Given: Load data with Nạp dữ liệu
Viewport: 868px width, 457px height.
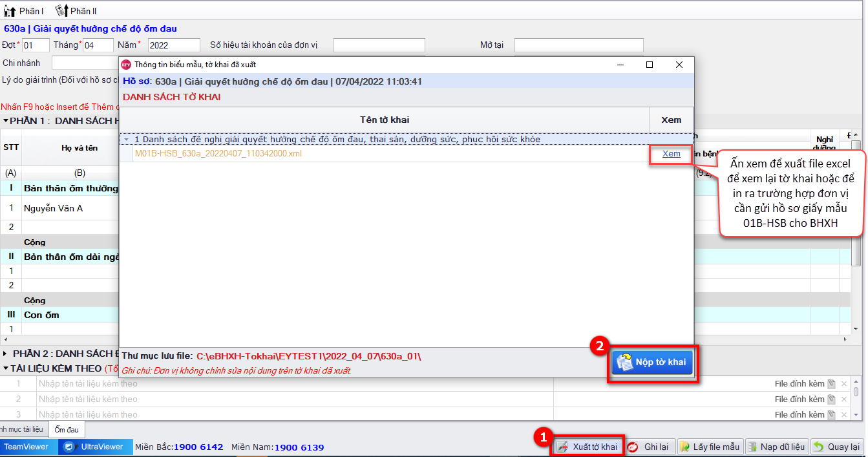Looking at the screenshot, I should pyautogui.click(x=776, y=447).
